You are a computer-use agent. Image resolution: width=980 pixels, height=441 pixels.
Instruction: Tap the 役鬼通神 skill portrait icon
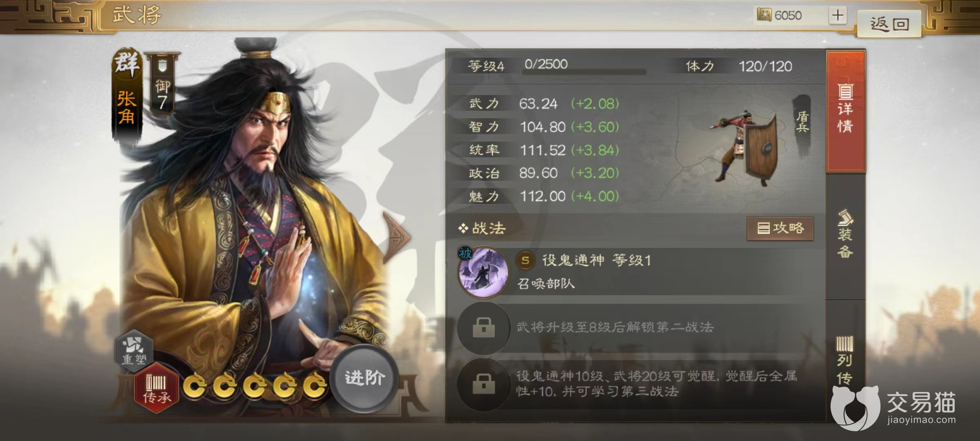coord(484,272)
